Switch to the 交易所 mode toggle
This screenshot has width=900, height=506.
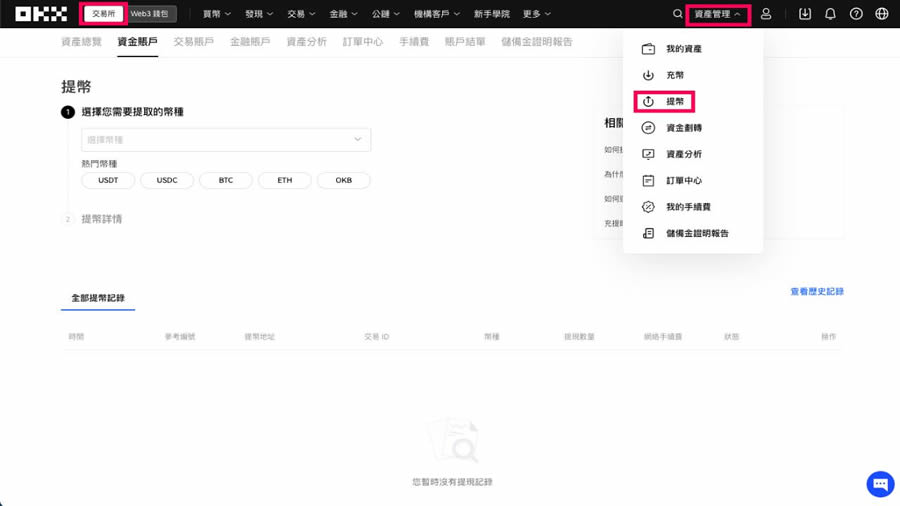(x=103, y=14)
